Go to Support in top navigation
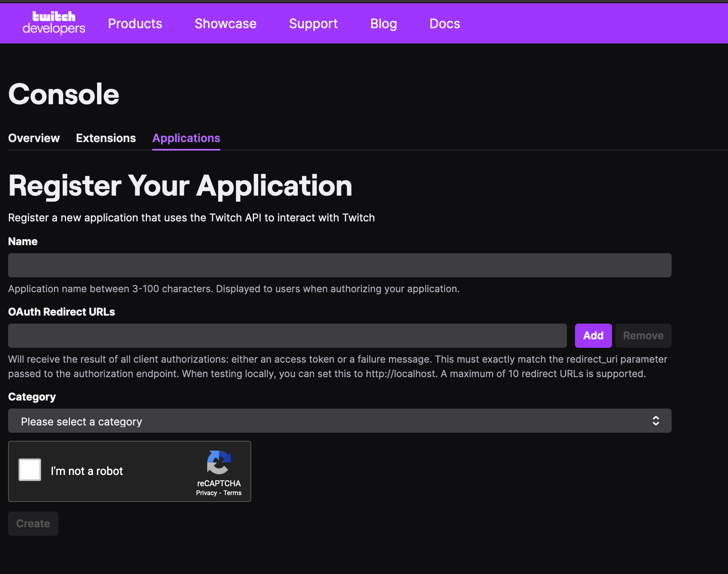The image size is (728, 574). (313, 24)
